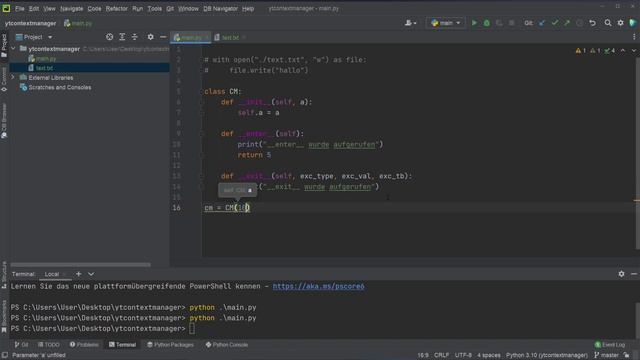The image size is (640, 360).
Task: Open the Python Console tool window
Action: click(x=227, y=344)
